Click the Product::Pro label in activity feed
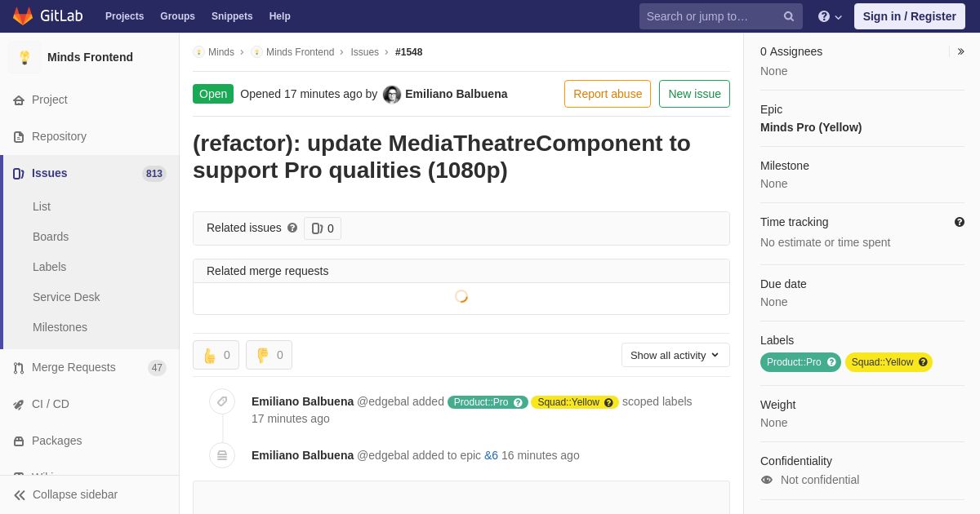Screen dimensions: 980x514 point(481,402)
